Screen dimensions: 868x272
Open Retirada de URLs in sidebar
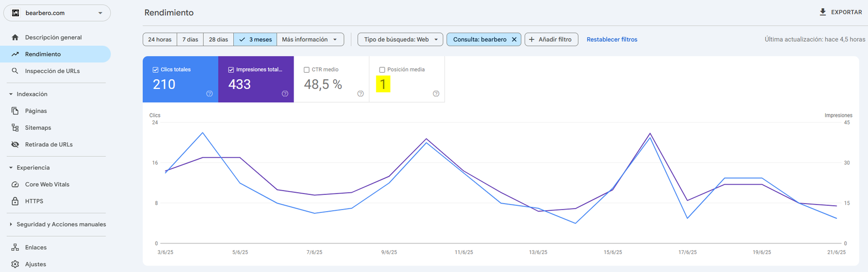click(55, 144)
